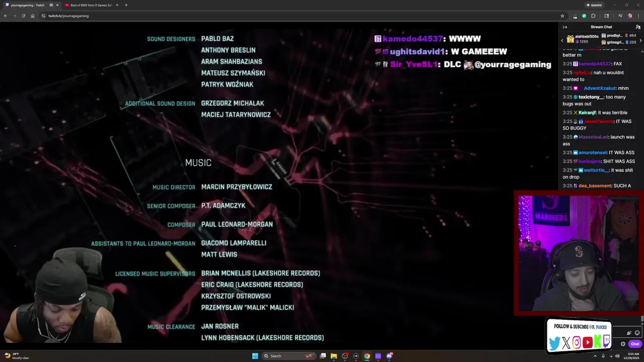Click username MasonIsaLad in chat
Image resolution: width=644 pixels, height=362 pixels.
click(x=593, y=137)
